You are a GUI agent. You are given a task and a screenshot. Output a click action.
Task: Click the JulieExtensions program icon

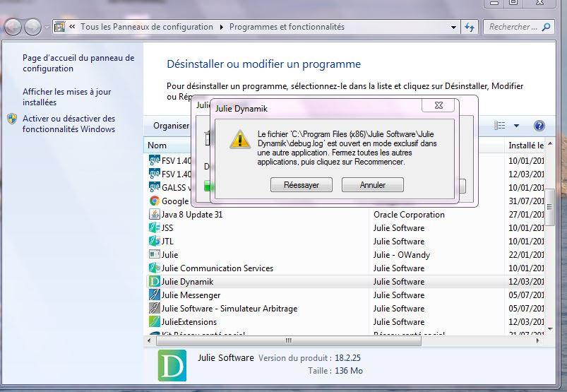[155, 322]
